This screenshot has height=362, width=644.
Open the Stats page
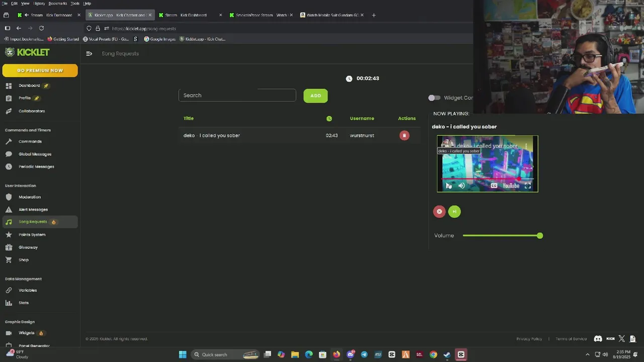24,303
